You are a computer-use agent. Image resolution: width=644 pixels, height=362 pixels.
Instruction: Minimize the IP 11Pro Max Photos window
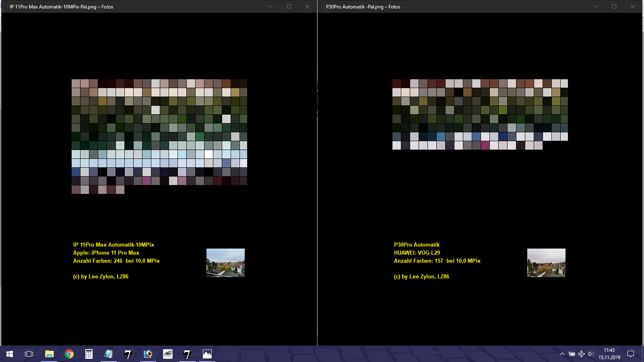coord(270,6)
